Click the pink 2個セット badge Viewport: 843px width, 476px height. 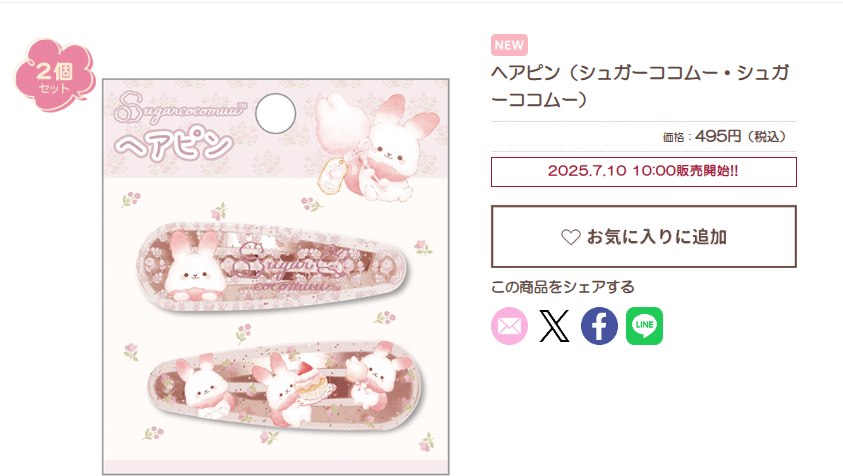[x=55, y=75]
